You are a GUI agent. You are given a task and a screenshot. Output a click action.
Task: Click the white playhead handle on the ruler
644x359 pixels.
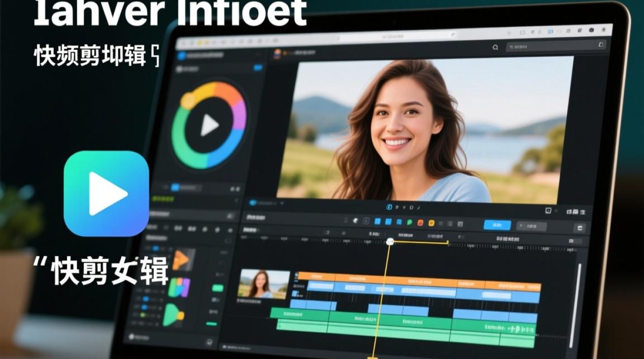click(390, 242)
